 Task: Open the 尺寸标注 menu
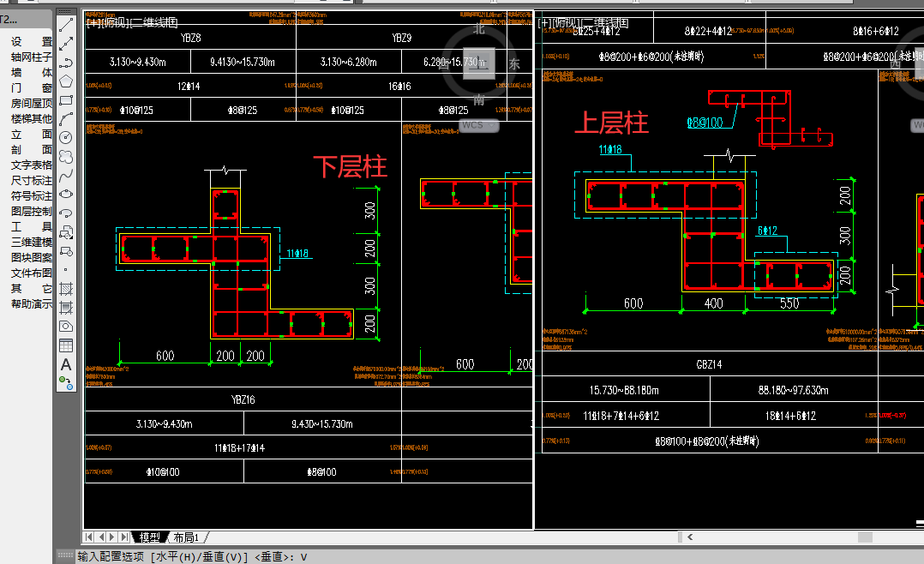[x=31, y=180]
